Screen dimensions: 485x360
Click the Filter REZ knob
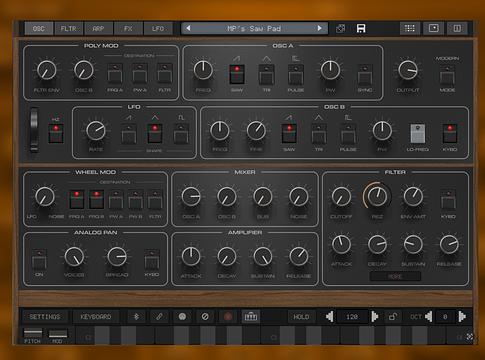(x=377, y=197)
